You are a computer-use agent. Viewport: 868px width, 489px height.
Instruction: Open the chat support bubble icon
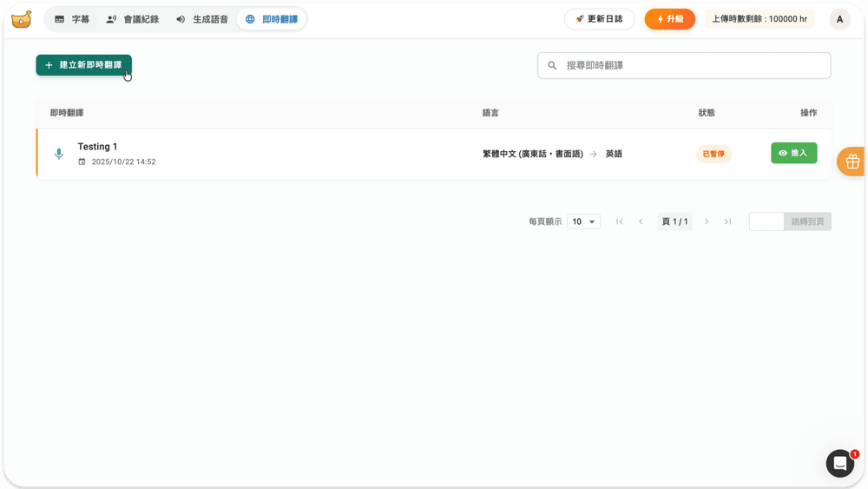tap(839, 464)
